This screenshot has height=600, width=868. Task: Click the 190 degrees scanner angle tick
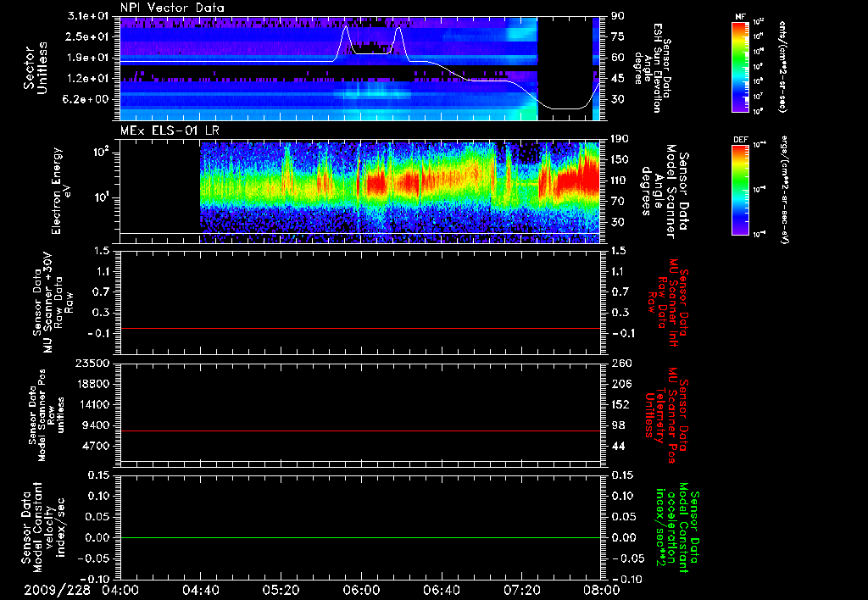coord(620,138)
